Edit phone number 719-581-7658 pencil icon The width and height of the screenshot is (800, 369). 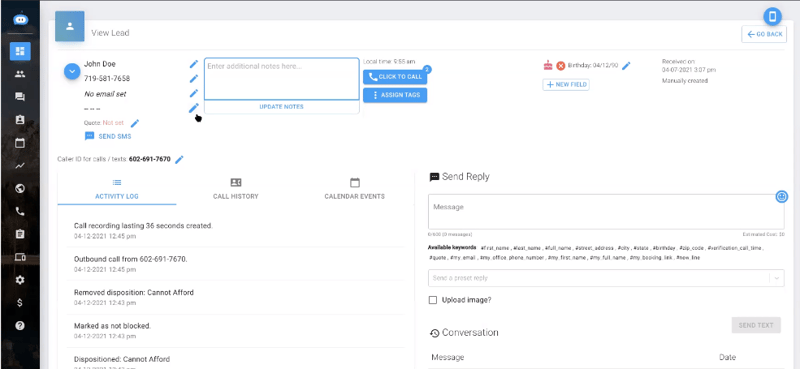point(193,79)
